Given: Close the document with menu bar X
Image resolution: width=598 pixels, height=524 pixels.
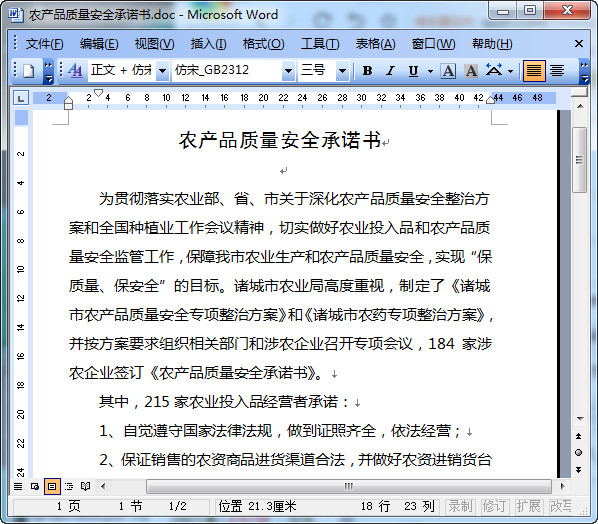Looking at the screenshot, I should point(579,44).
